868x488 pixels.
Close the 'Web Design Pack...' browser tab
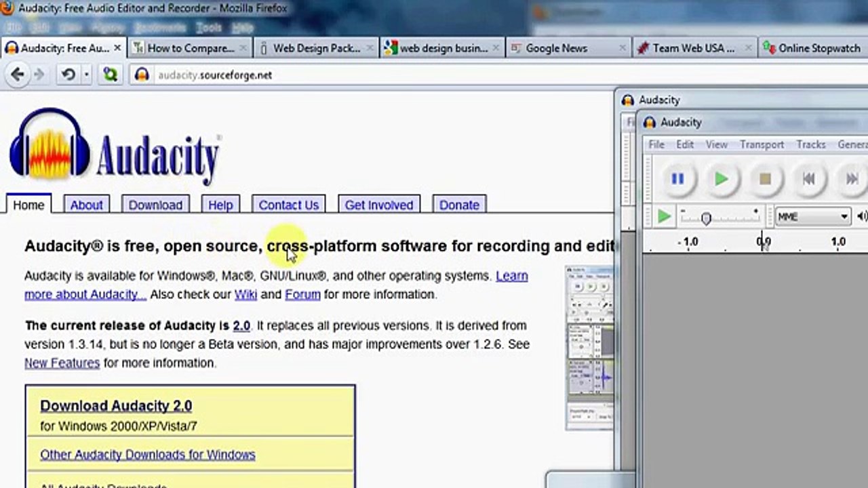pos(370,48)
